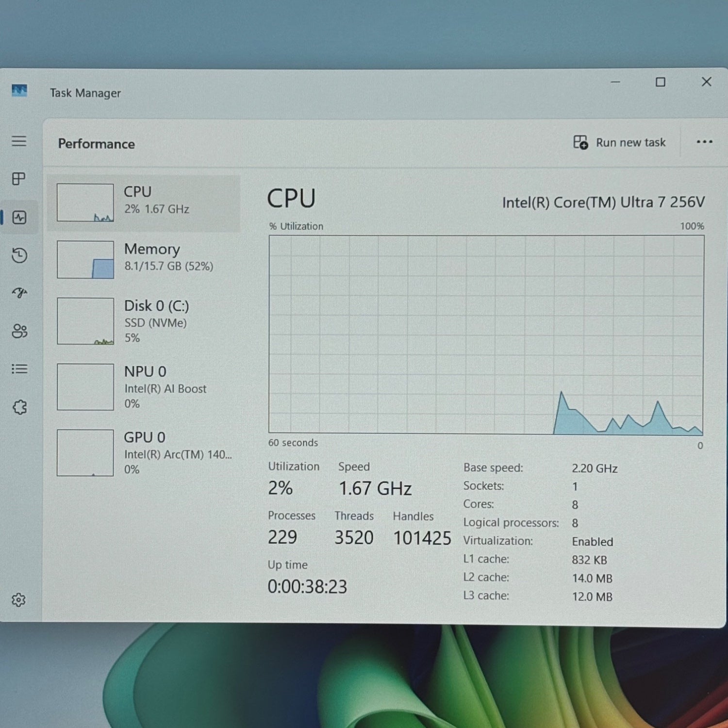The image size is (728, 728).
Task: Open the App history page icon
Action: 19,255
